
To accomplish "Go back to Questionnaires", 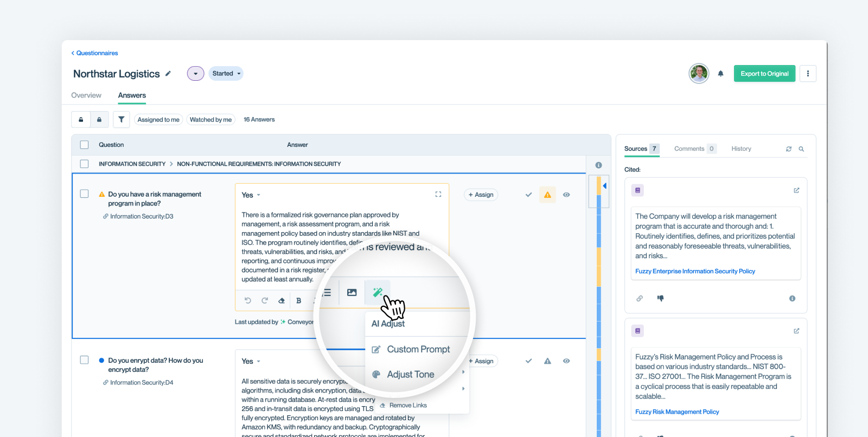I will click(94, 53).
